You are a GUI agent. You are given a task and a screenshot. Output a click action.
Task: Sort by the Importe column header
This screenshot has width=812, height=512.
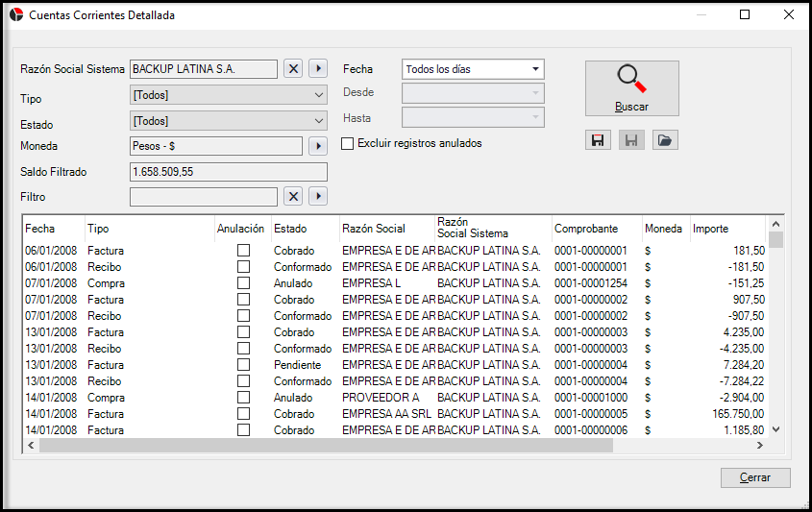pos(727,229)
